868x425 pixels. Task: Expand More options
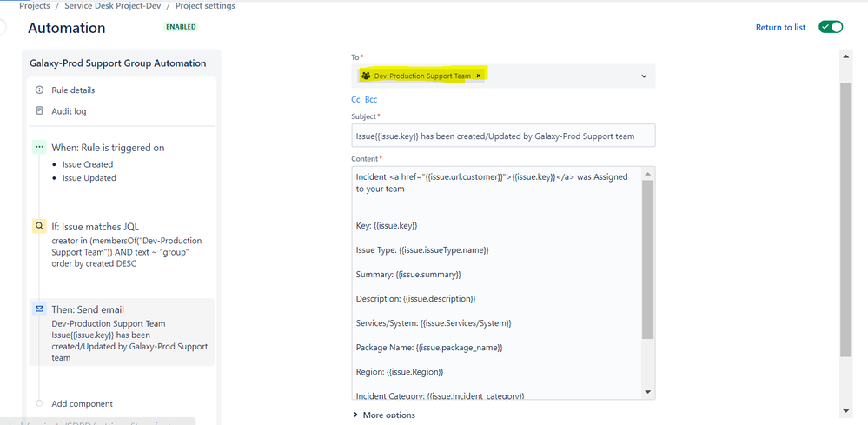pos(384,415)
